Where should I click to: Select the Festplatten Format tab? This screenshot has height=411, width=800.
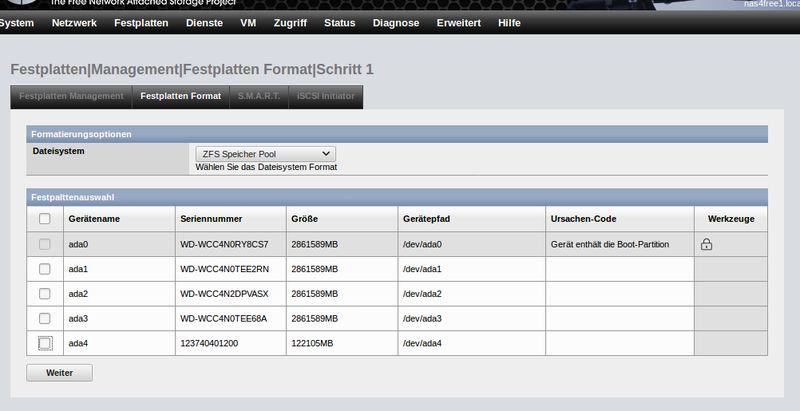coord(181,97)
